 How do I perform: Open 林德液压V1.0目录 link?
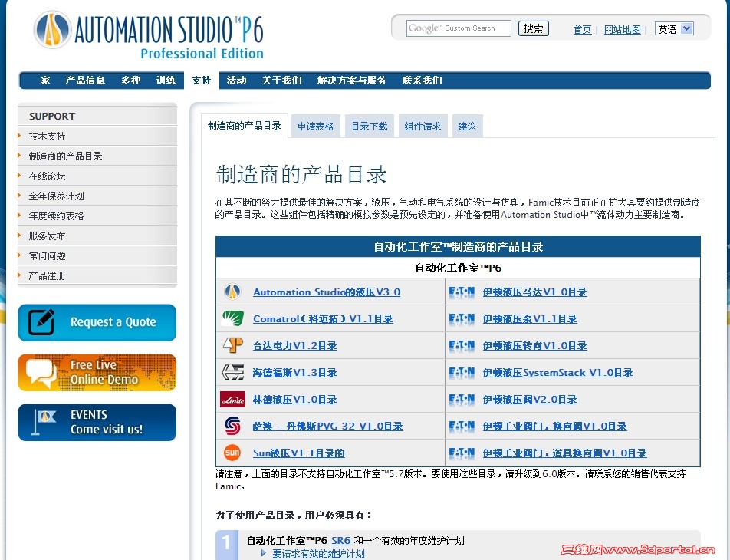click(x=295, y=399)
